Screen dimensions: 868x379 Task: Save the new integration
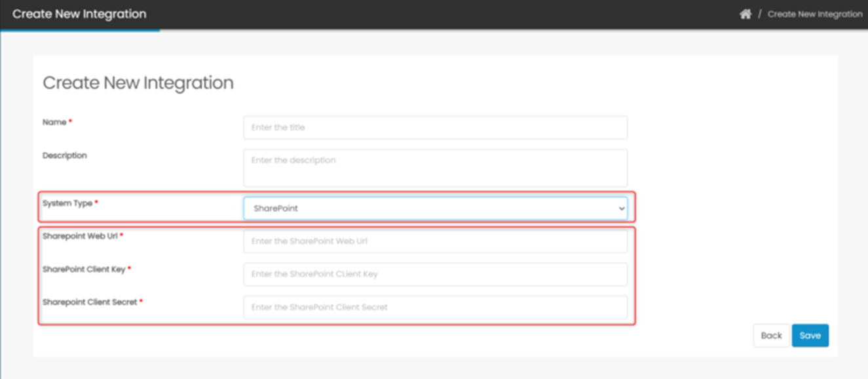(810, 335)
